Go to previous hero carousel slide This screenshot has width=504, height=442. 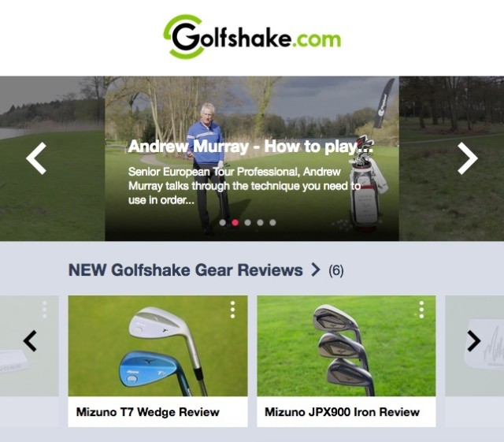point(36,158)
